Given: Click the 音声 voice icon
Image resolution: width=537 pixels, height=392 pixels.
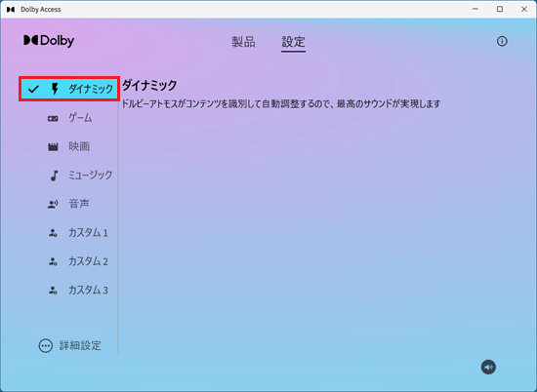Looking at the screenshot, I should point(53,205).
